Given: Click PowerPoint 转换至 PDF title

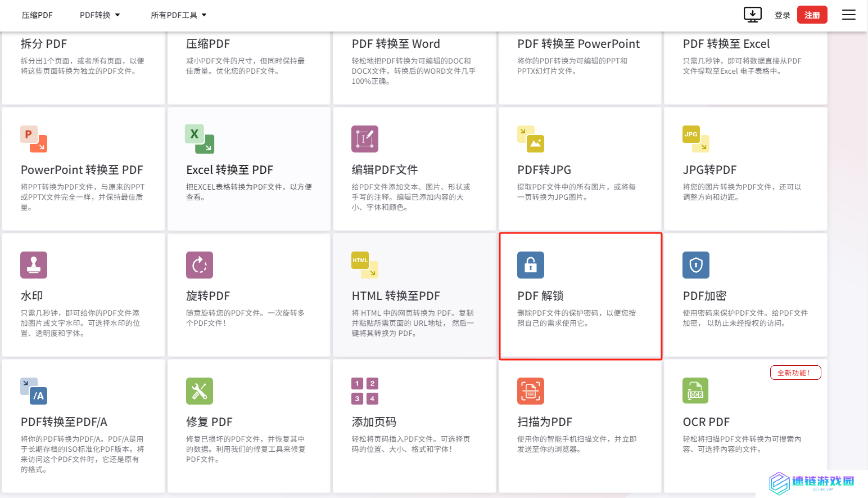Looking at the screenshot, I should click(x=82, y=170).
